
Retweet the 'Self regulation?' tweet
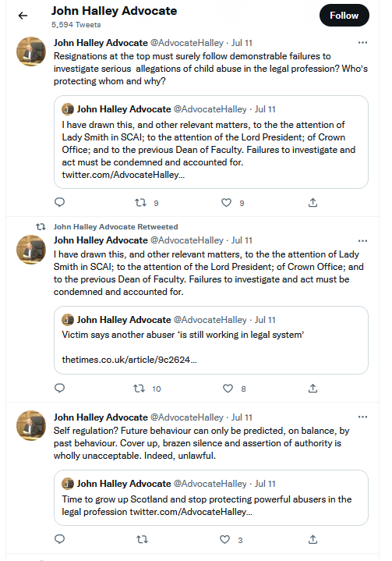tap(142, 539)
